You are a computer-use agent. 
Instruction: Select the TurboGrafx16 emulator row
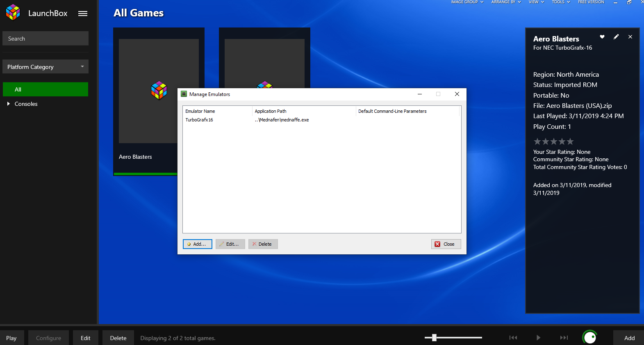322,120
